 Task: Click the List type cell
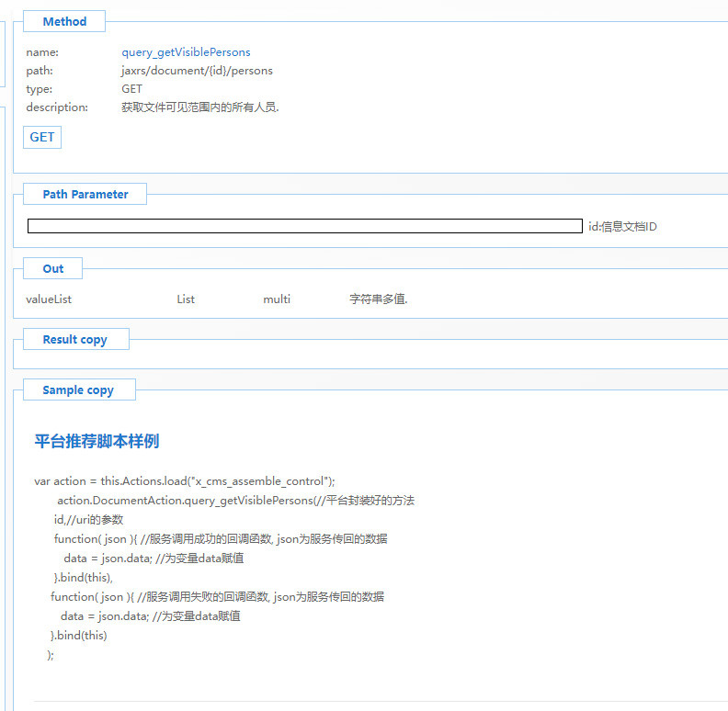tap(186, 299)
